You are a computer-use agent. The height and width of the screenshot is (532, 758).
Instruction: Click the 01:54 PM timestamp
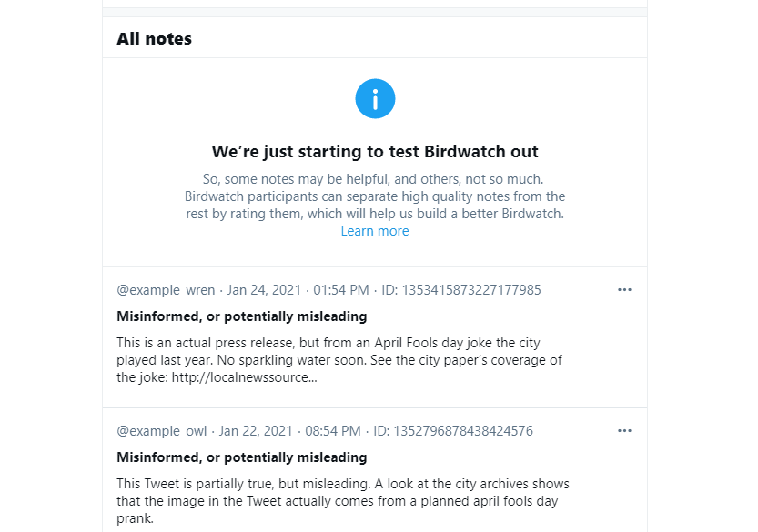(x=340, y=290)
